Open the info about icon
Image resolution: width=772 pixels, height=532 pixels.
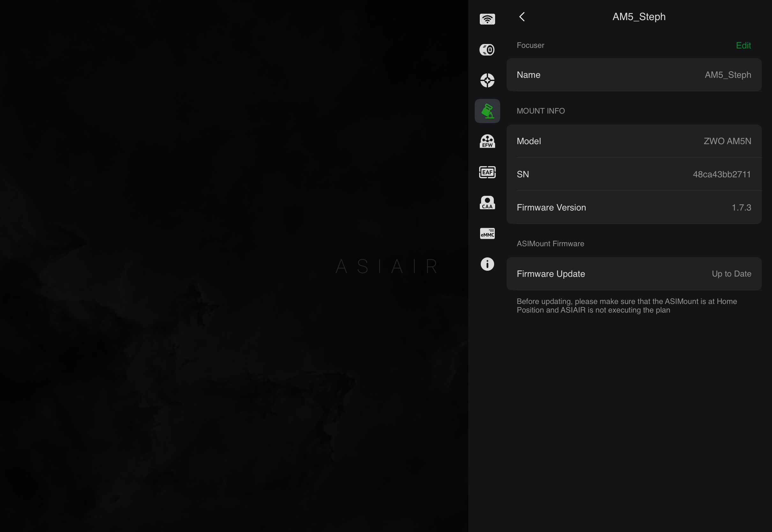coord(487,264)
